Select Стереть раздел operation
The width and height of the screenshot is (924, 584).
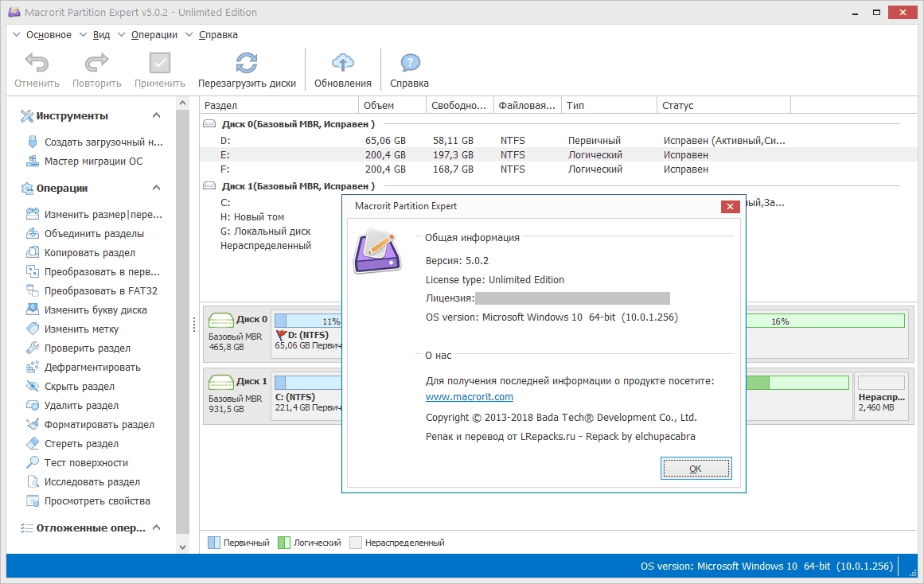click(73, 444)
